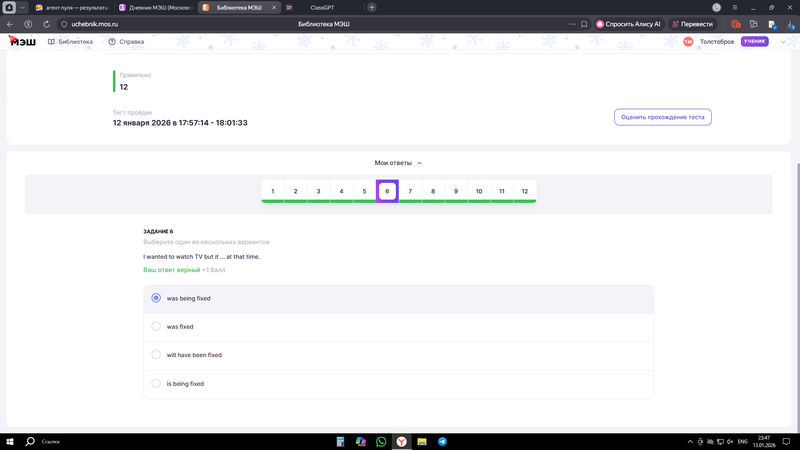The width and height of the screenshot is (800, 450).
Task: Click "Оценить прохождение теста" button
Action: (662, 117)
